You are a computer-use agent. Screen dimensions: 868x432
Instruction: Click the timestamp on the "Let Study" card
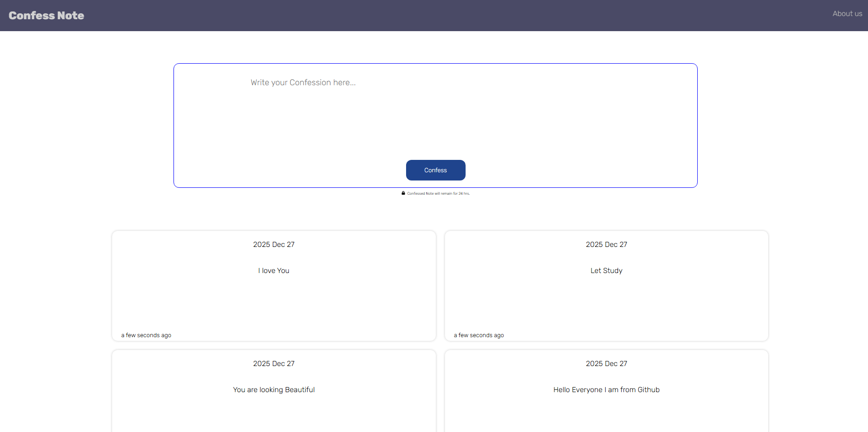[x=479, y=335]
